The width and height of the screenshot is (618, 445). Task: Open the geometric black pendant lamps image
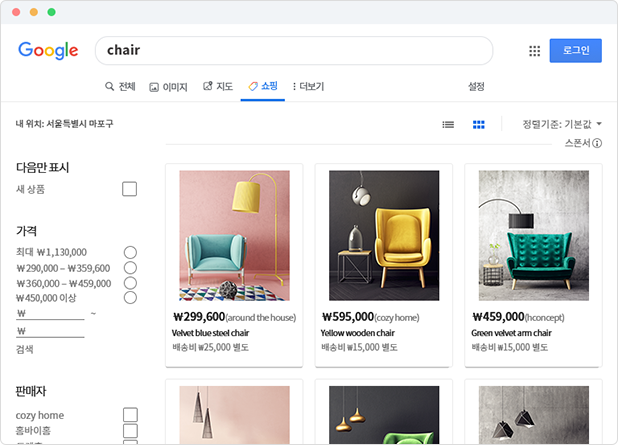[534, 415]
